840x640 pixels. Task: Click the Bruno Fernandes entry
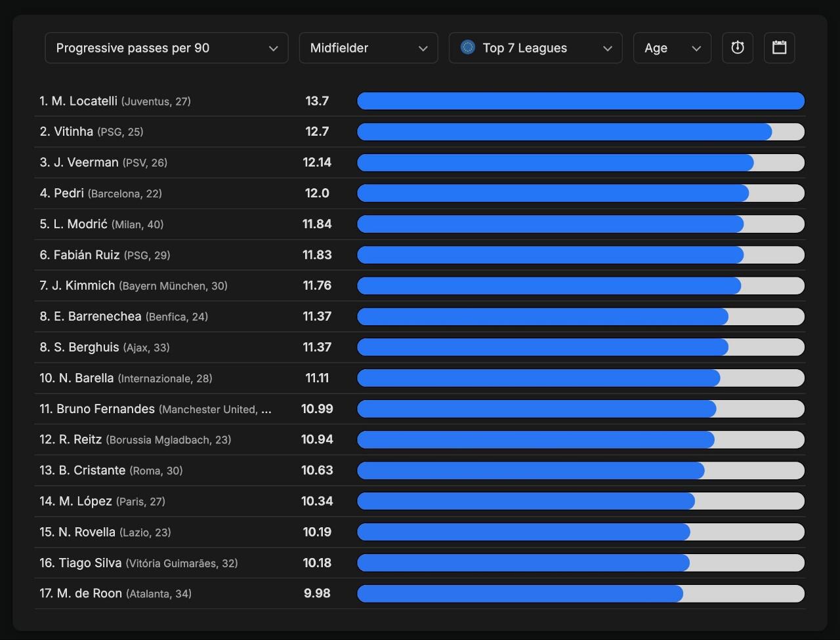coord(106,409)
